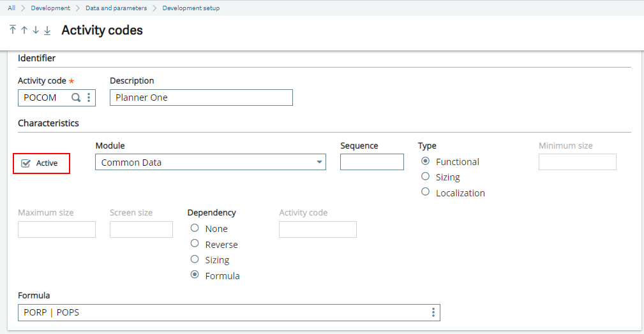Click into the Sequence input field
This screenshot has width=644, height=334.
click(371, 163)
